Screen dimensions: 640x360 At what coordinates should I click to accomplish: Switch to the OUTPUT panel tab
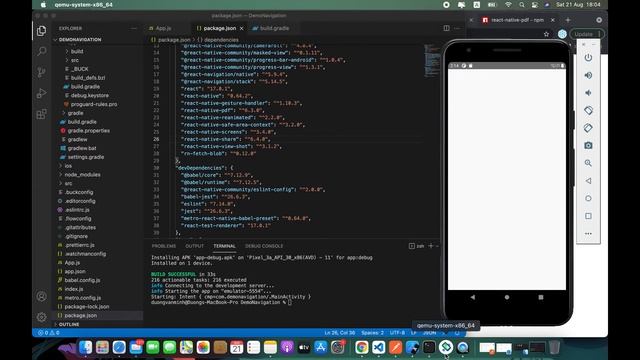[194, 246]
